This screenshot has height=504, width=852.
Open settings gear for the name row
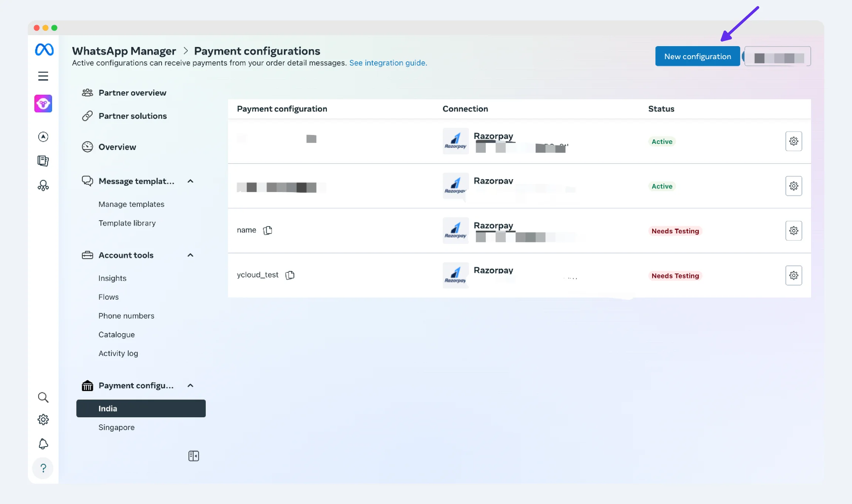pyautogui.click(x=794, y=231)
